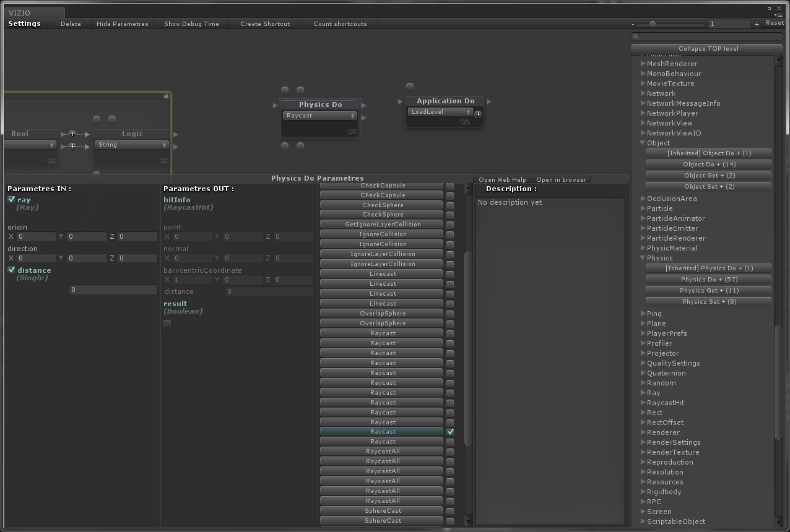The width and height of the screenshot is (790, 532).
Task: Click the Open Web Help button
Action: click(502, 179)
